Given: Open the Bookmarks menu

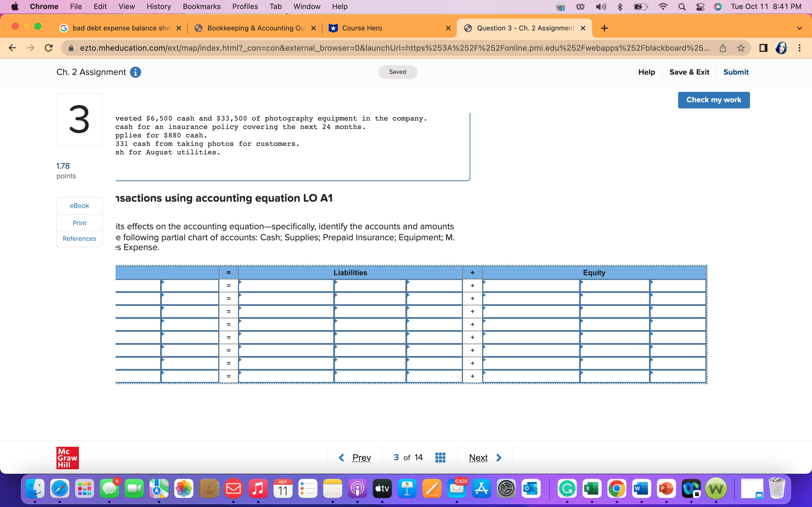Looking at the screenshot, I should (201, 6).
